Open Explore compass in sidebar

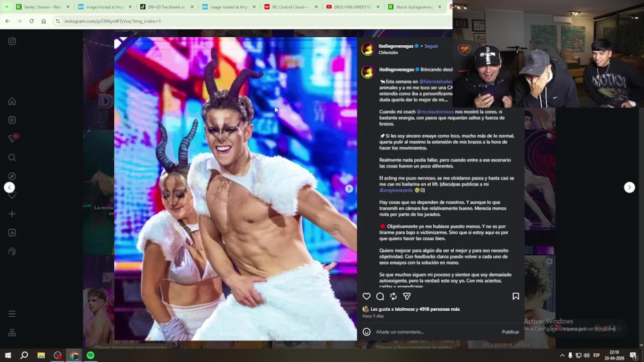(x=12, y=176)
